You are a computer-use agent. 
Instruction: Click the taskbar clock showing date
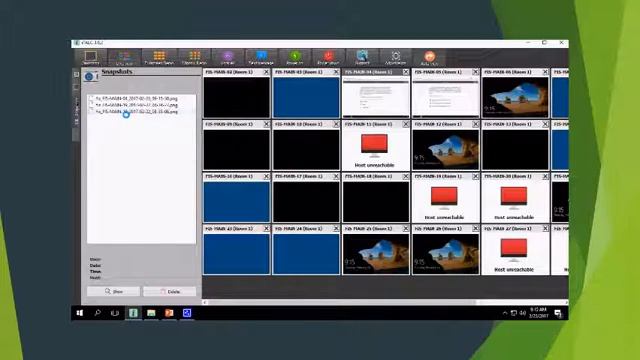(538, 313)
